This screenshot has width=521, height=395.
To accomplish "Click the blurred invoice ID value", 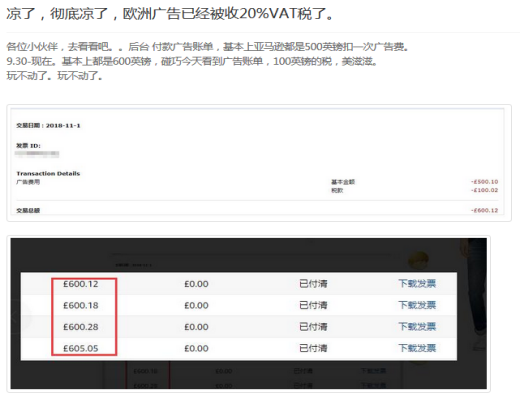I will pos(37,154).
